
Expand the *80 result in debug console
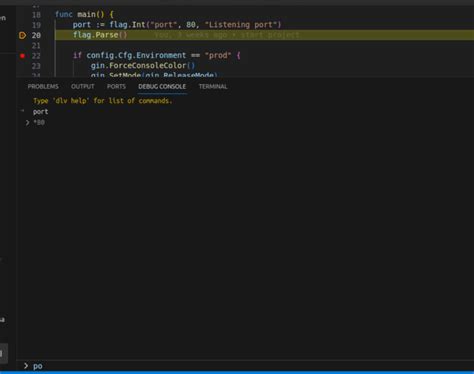point(27,123)
